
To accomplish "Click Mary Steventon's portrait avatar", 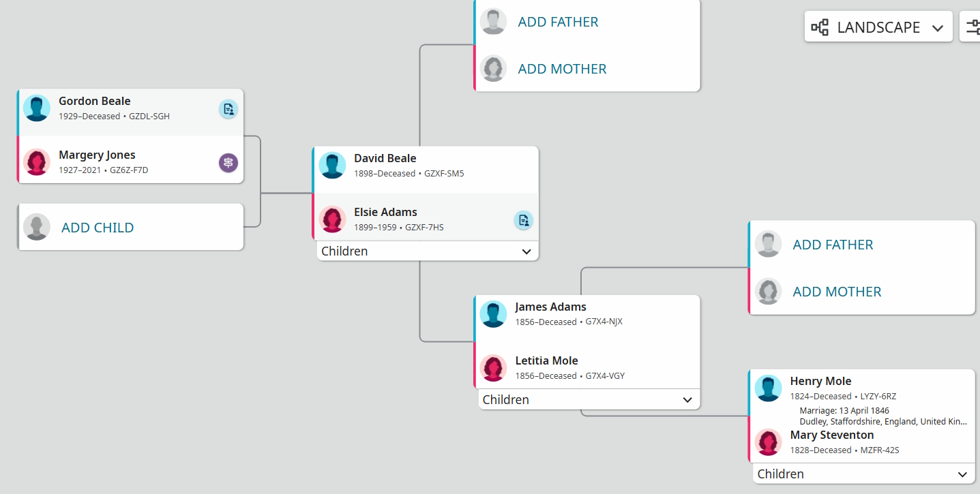I will 768,442.
